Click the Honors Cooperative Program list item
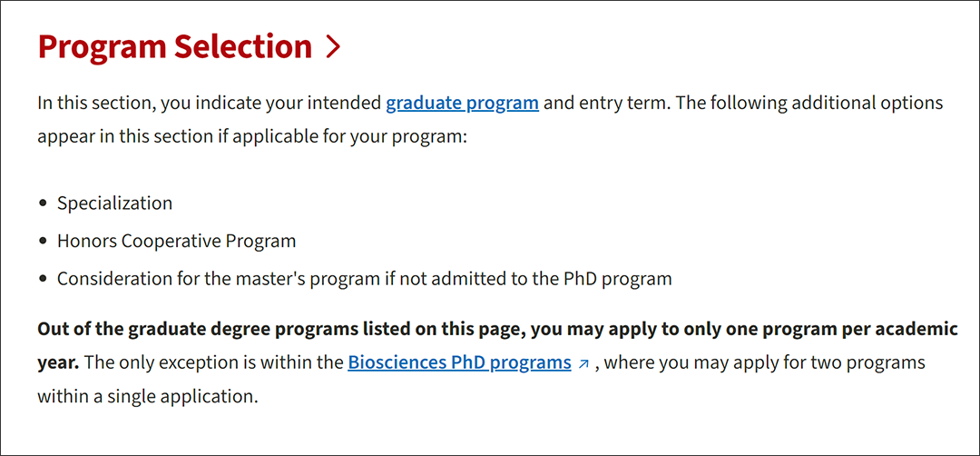 [x=177, y=241]
